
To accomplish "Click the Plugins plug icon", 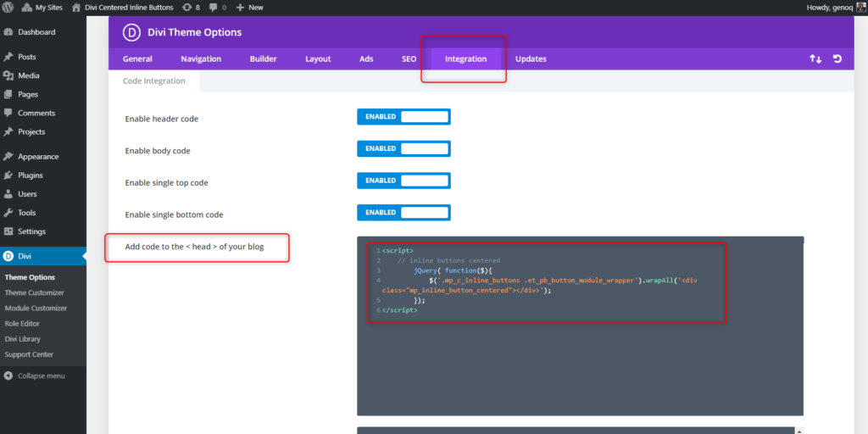I will pos(8,175).
